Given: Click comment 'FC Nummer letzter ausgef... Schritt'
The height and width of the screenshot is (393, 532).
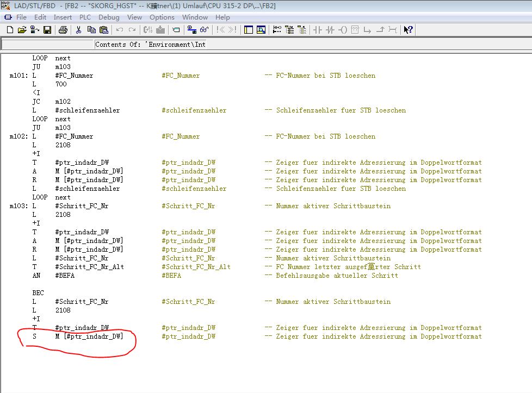Looking at the screenshot, I should coord(349,267).
